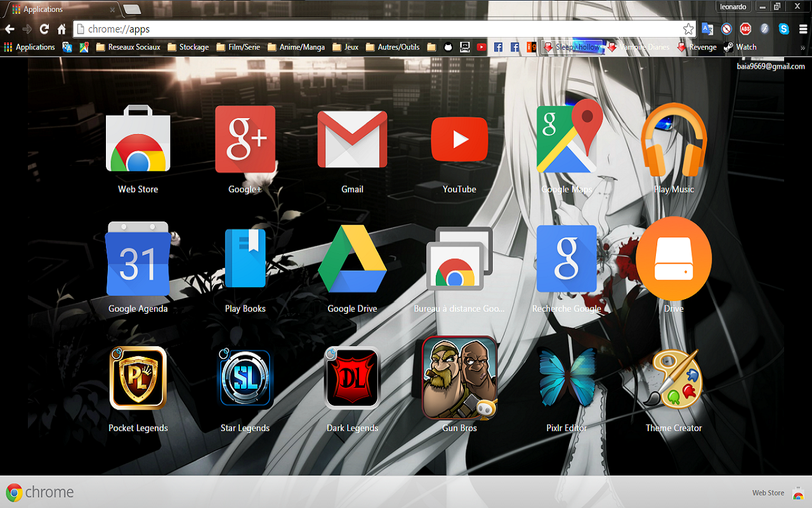
Task: Open the Vampire Diaries bookmark
Action: click(638, 47)
